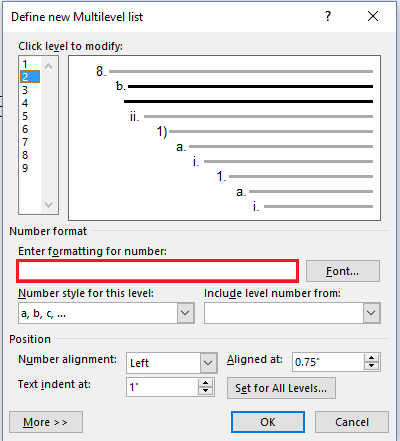This screenshot has width=400, height=441.
Task: Decrease the Aligned at value with down arrow
Action: tap(371, 366)
